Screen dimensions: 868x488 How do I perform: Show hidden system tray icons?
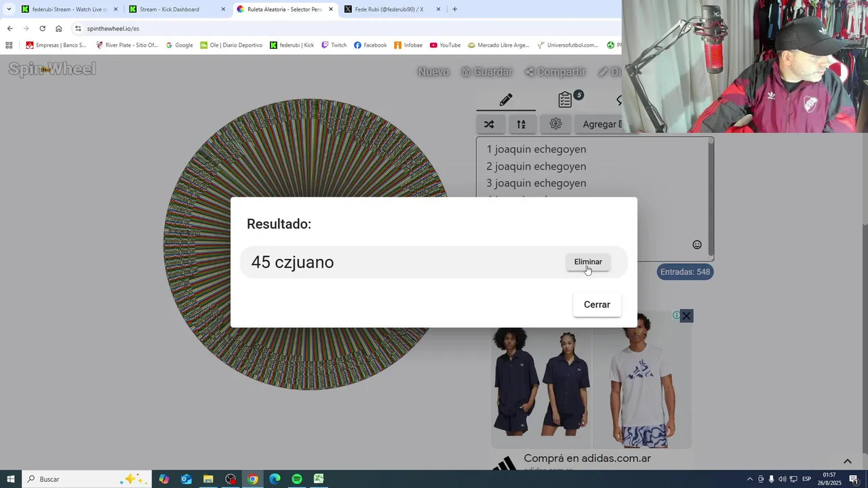(749, 479)
